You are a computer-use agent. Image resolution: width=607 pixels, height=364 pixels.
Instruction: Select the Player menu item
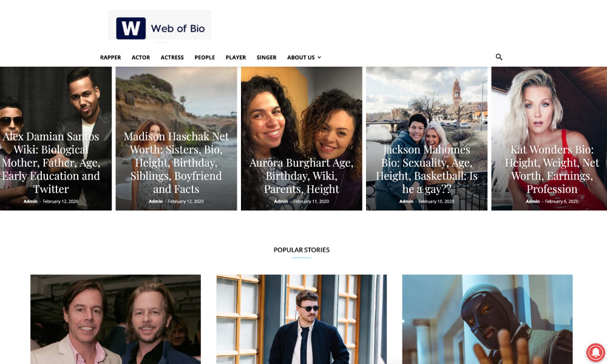click(x=236, y=58)
